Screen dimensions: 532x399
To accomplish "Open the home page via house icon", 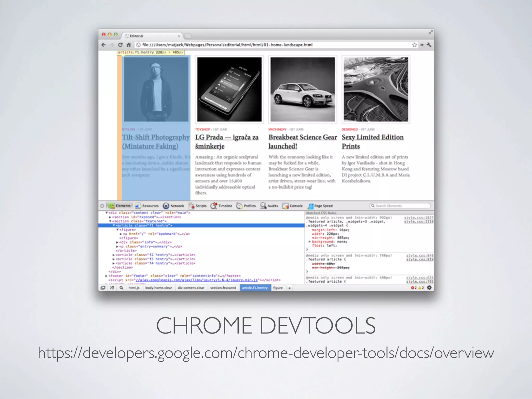I will point(129,45).
